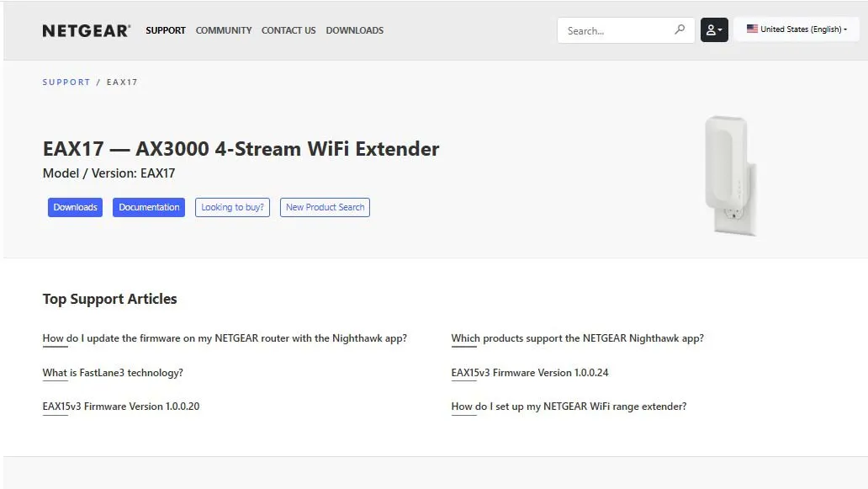
Task: Click the United States flag icon
Action: (751, 28)
